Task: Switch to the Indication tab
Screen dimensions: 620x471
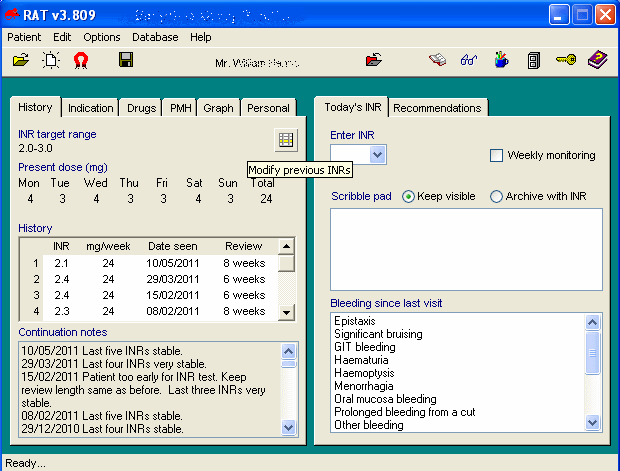Action: [91, 108]
